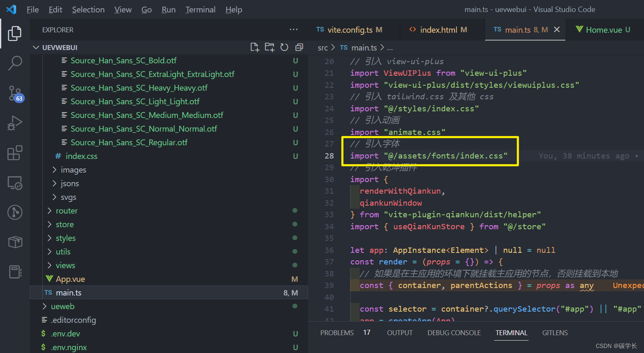Open the View menu

coord(123,10)
